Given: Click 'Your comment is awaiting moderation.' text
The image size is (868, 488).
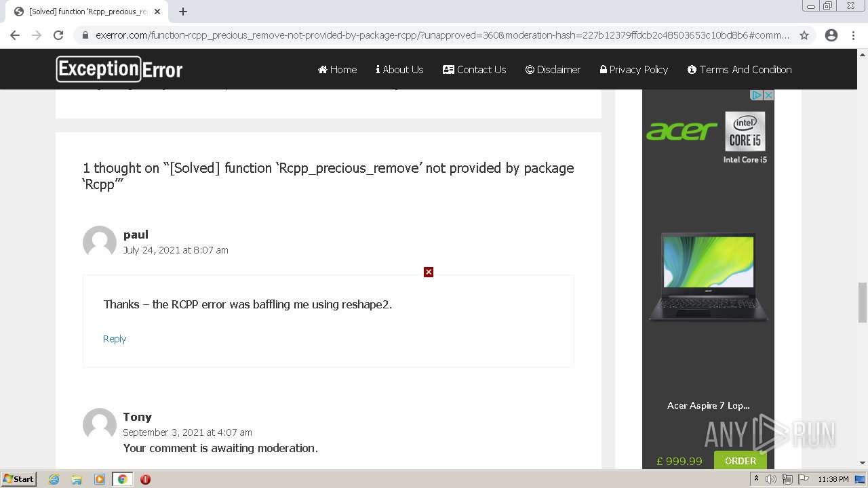Looking at the screenshot, I should point(220,448).
